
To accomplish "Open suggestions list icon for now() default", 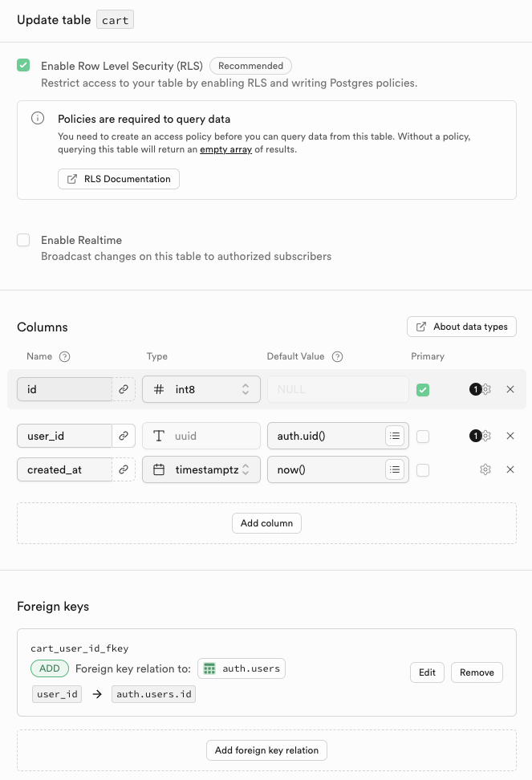I will 394,469.
